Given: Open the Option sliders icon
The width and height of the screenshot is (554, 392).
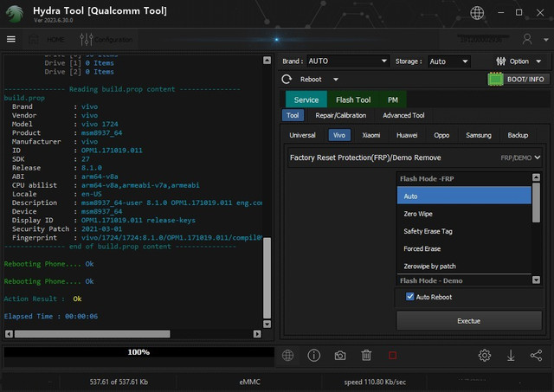Looking at the screenshot, I should coord(500,61).
